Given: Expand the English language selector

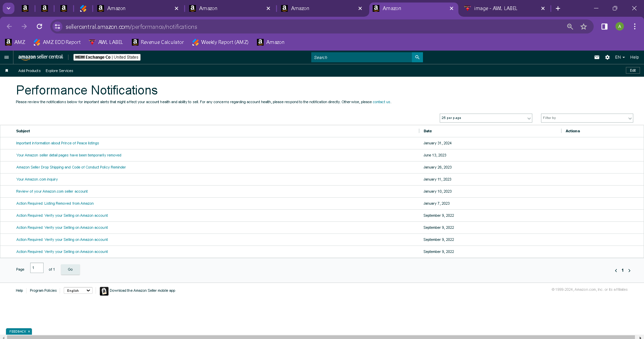Looking at the screenshot, I should coord(78,290).
